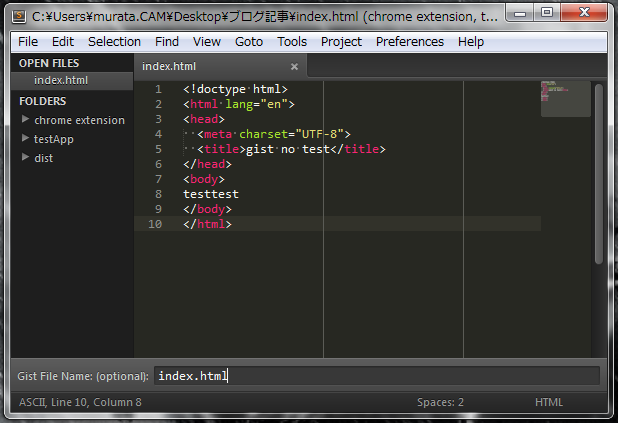Click the FOLDERS sidebar heading

43,101
